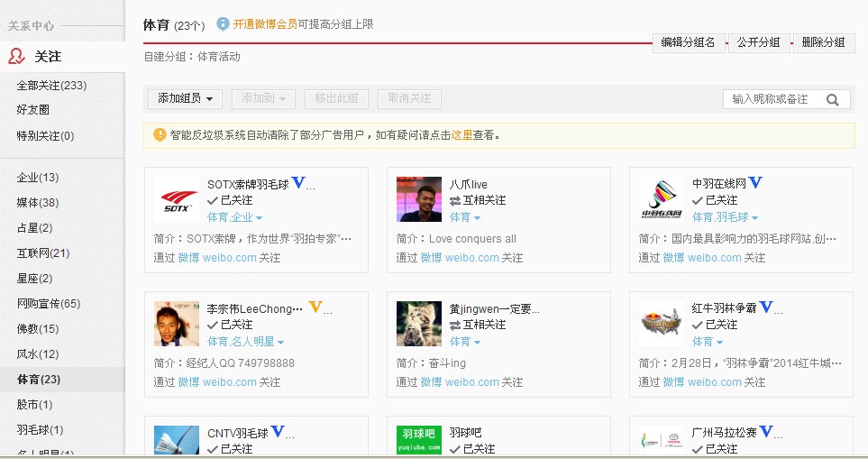Click the info icon beside 开通微博会员
The width and height of the screenshot is (868, 459).
tap(223, 23)
